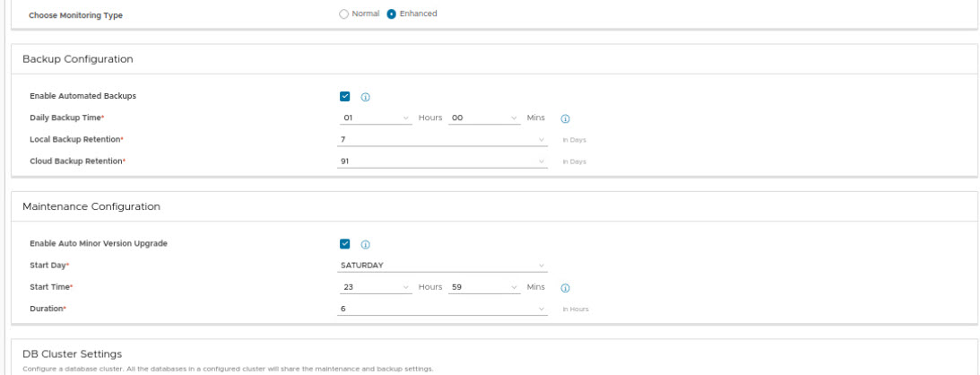Expand Local Backup Retention dropdown
This screenshot has height=375, width=980.
click(443, 139)
